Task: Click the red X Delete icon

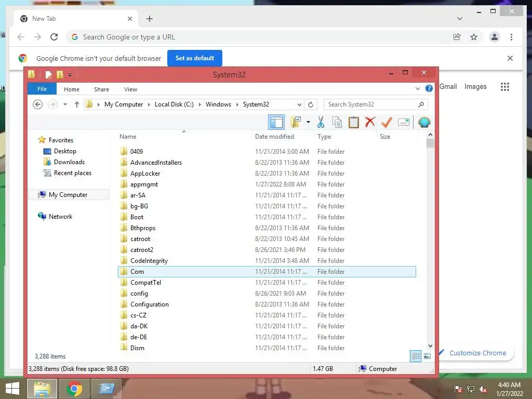Action: coord(370,122)
